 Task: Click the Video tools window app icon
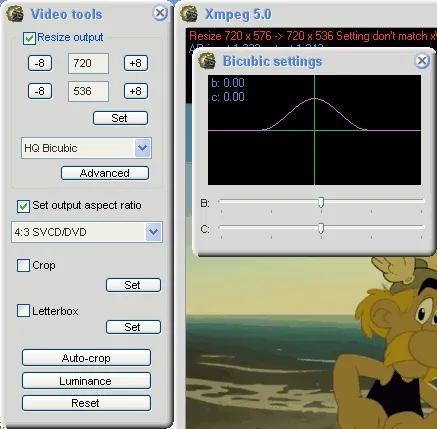point(15,14)
